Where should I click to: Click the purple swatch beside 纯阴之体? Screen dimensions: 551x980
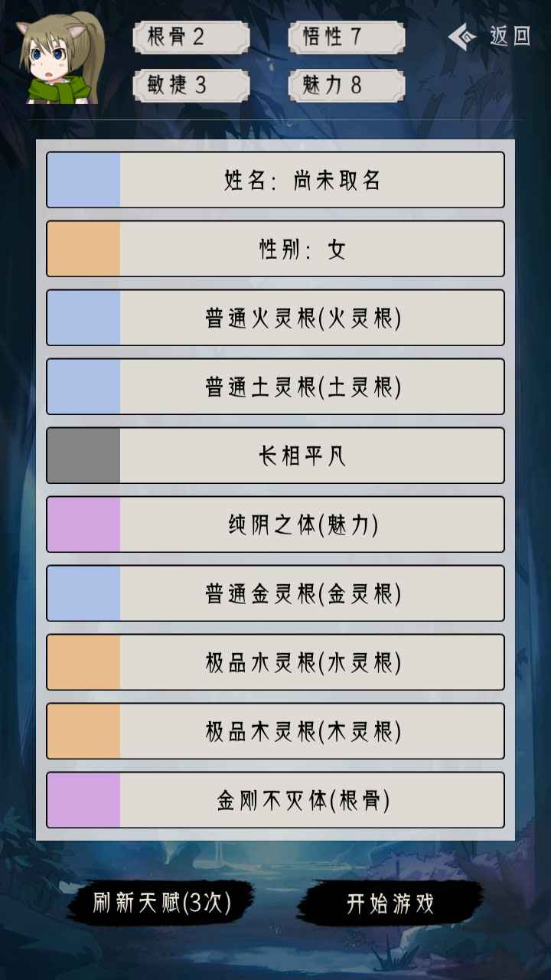(84, 524)
